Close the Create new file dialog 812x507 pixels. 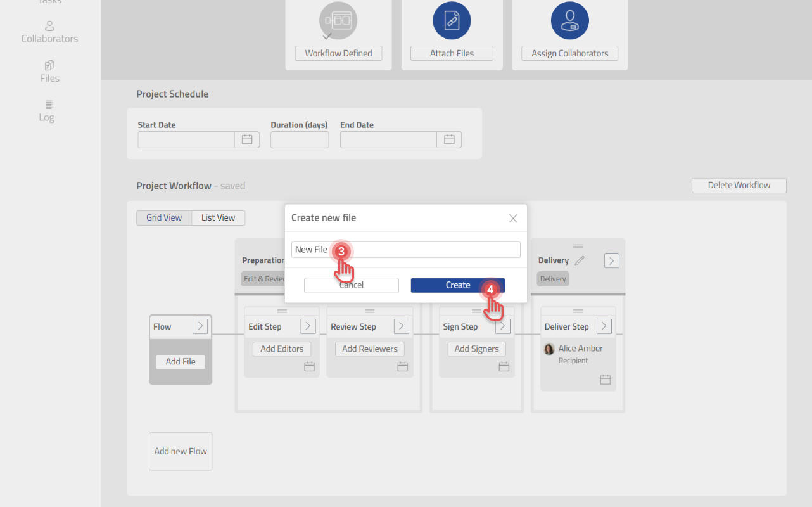click(513, 218)
